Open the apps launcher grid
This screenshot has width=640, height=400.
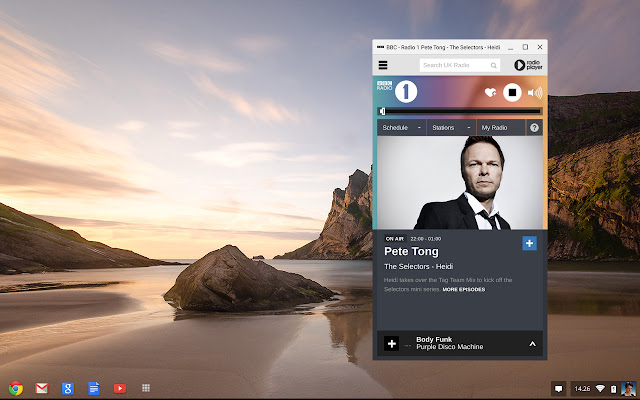tap(146, 388)
